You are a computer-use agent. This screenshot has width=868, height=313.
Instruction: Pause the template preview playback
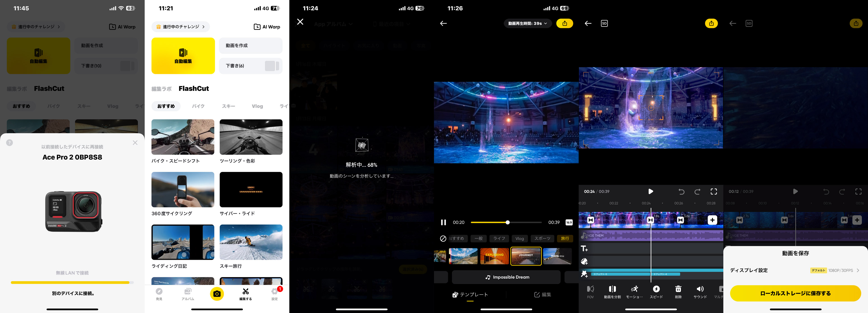[443, 222]
